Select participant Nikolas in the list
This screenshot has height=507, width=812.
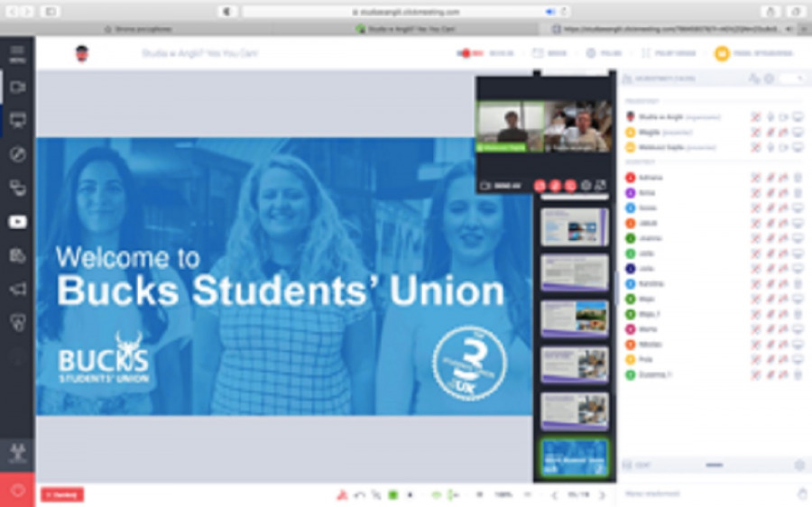tap(651, 345)
